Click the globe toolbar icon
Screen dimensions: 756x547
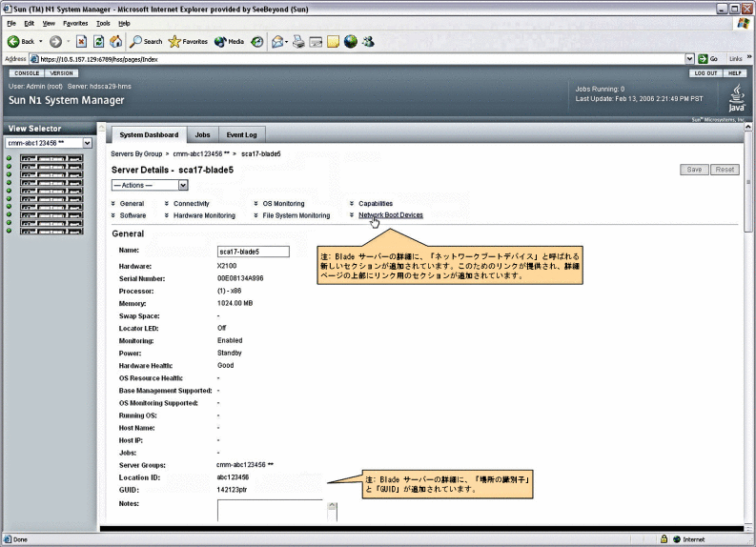(x=351, y=42)
